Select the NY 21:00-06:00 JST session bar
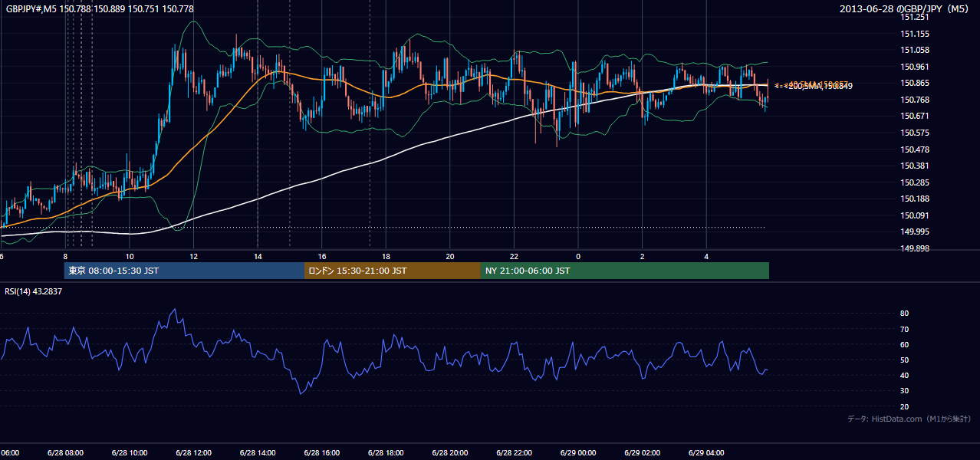Screen dimensions: 980x460 pos(625,271)
